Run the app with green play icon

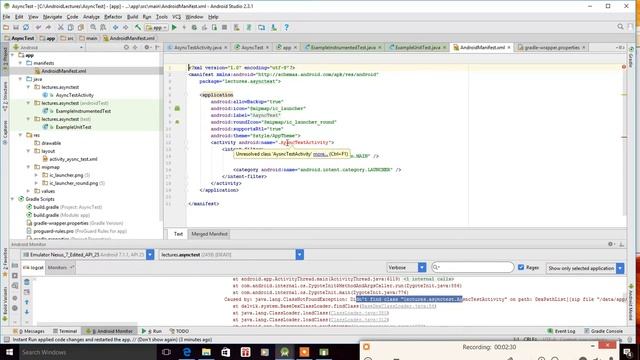[x=174, y=27]
